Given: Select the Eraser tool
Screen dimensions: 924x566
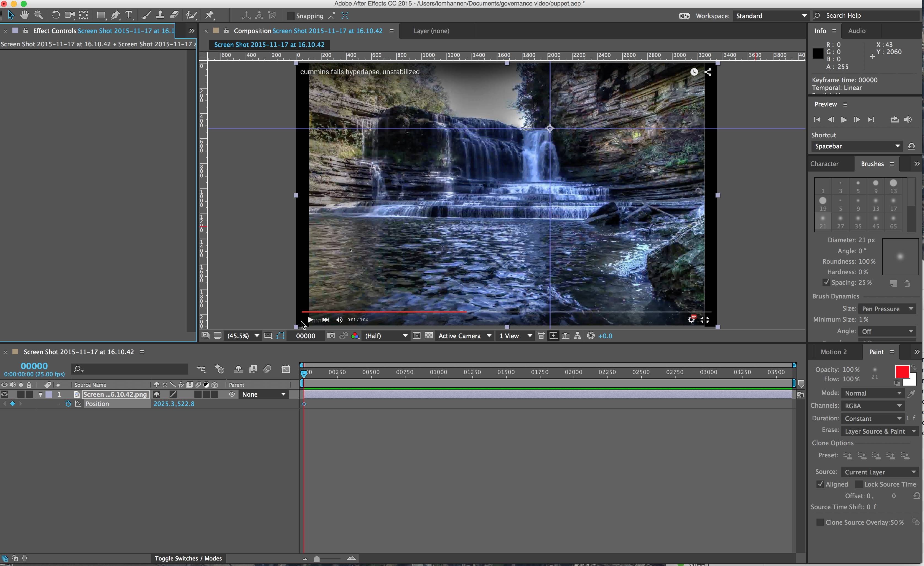Looking at the screenshot, I should click(x=174, y=15).
